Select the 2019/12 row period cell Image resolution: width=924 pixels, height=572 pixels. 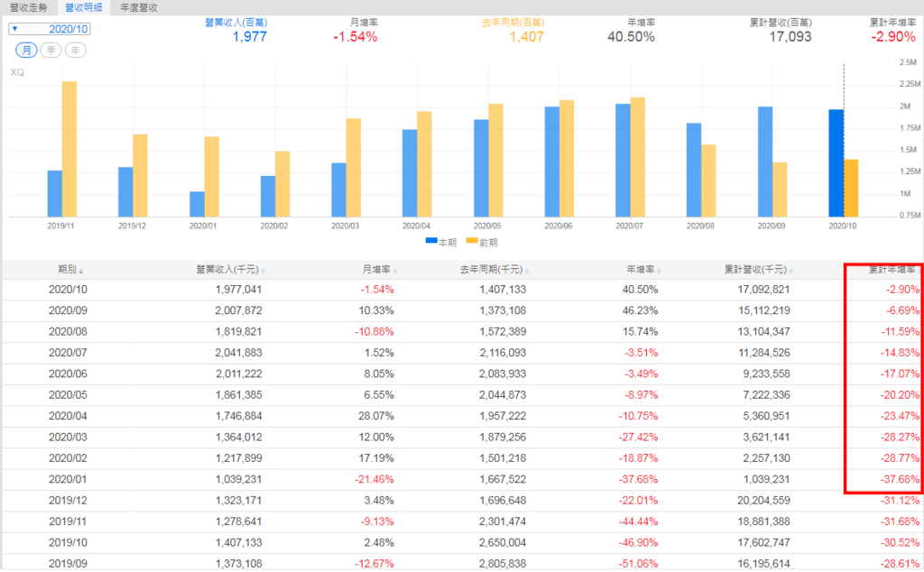[x=68, y=501]
